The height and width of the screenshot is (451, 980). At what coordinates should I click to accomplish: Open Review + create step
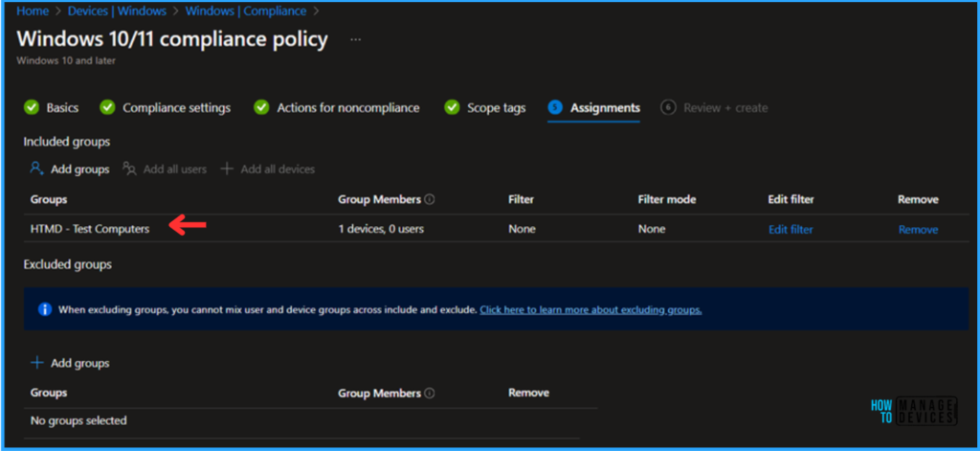coord(725,107)
